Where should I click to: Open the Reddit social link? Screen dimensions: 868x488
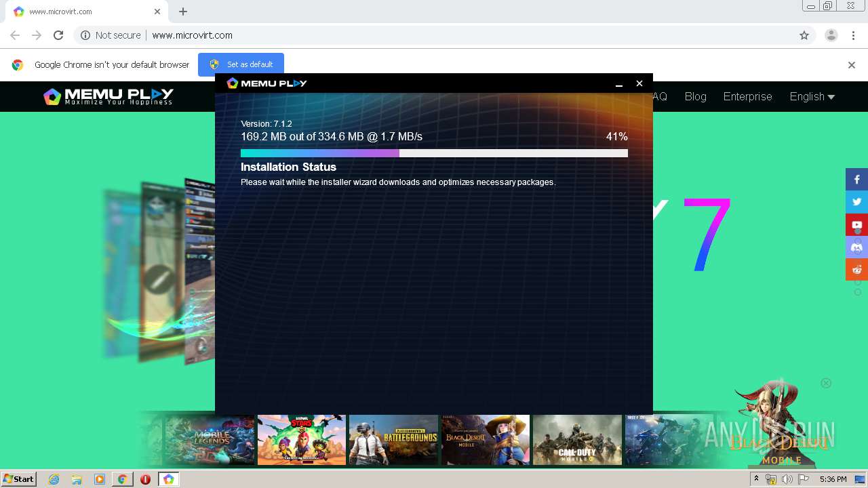click(x=856, y=269)
